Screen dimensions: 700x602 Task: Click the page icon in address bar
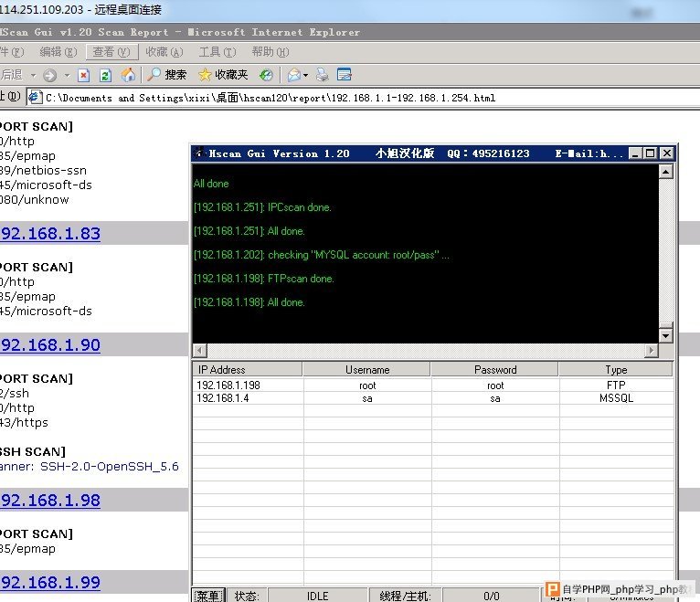click(x=36, y=97)
